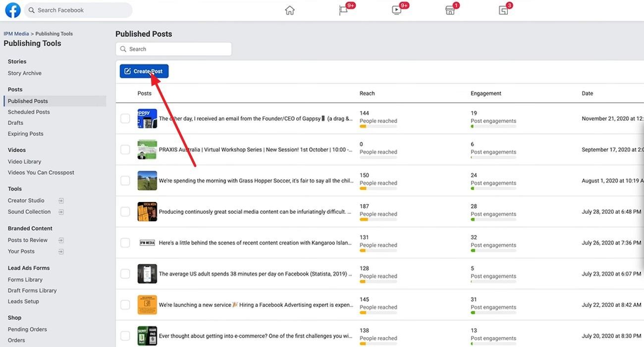The image size is (644, 347).
Task: Open Expiring Posts
Action: point(25,134)
